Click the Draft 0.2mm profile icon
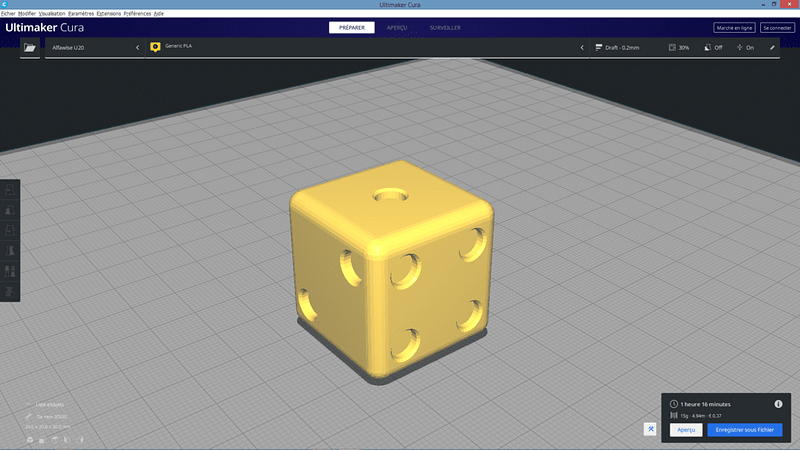This screenshot has height=450, width=800. coord(598,47)
